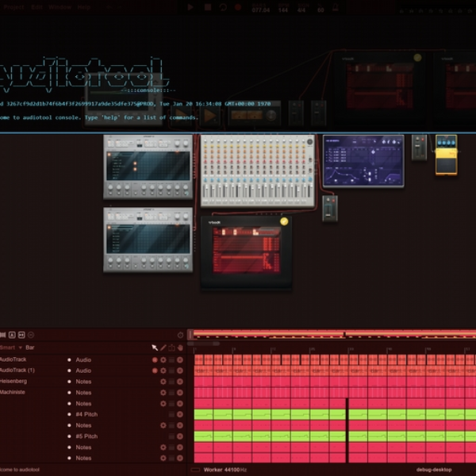Screen dimensions: 476x476
Task: Select the hand pan tool in timeline
Action: (x=180, y=347)
